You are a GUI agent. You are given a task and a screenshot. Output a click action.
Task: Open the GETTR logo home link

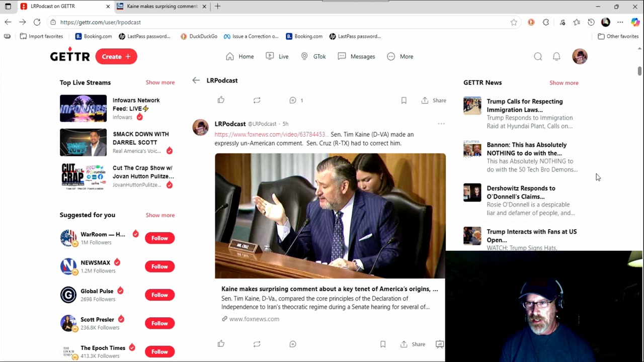coord(70,56)
